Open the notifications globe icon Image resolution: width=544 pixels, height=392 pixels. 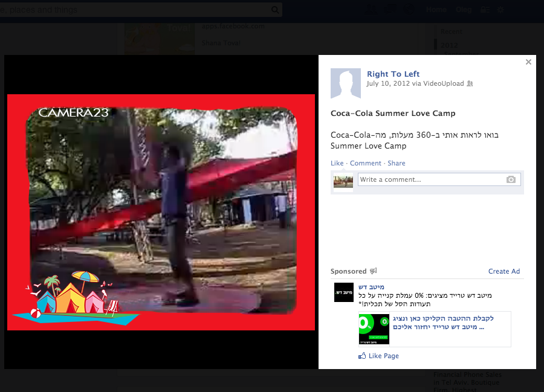click(x=409, y=9)
